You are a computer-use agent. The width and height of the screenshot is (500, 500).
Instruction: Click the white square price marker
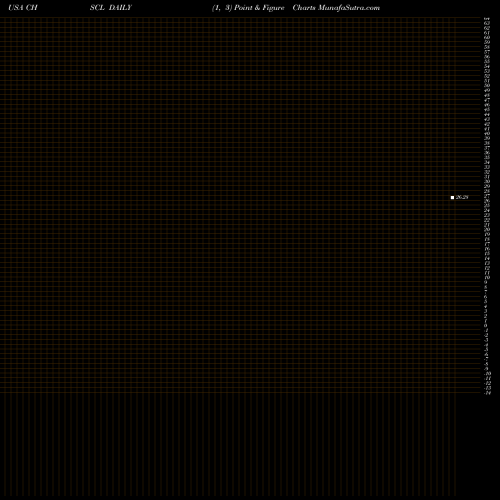(x=452, y=197)
